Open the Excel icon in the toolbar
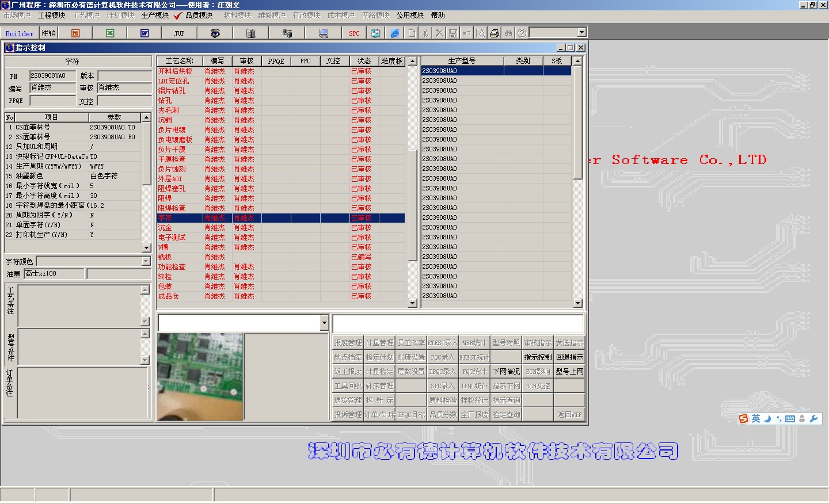 coord(110,33)
